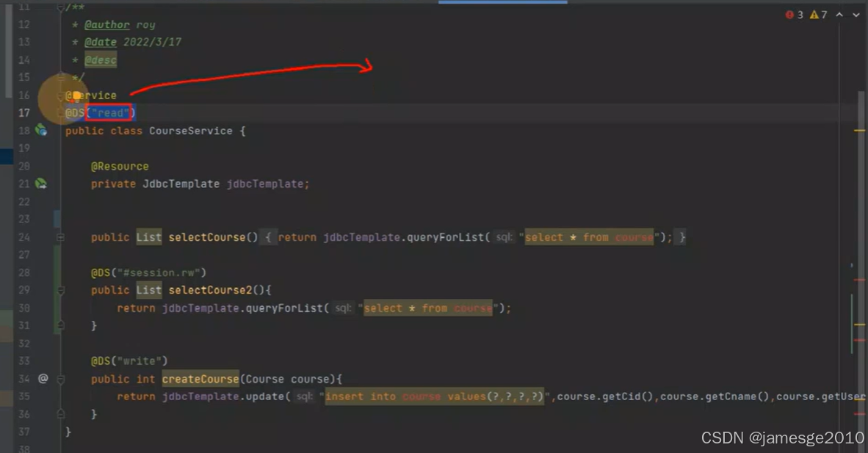Click fold end marker on line 36
Viewport: 868px width, 453px height.
(x=60, y=413)
